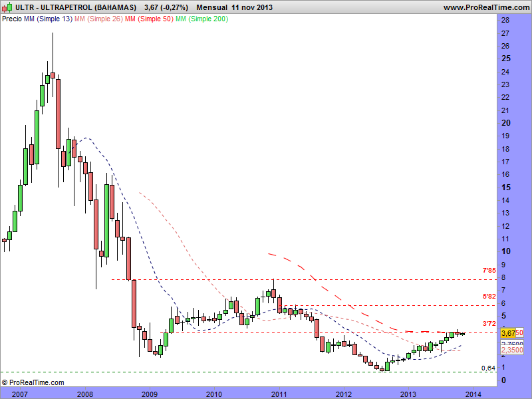This screenshot has width=532, height=399.
Task: Click the 5'82 resistance level label
Action: pyautogui.click(x=489, y=296)
